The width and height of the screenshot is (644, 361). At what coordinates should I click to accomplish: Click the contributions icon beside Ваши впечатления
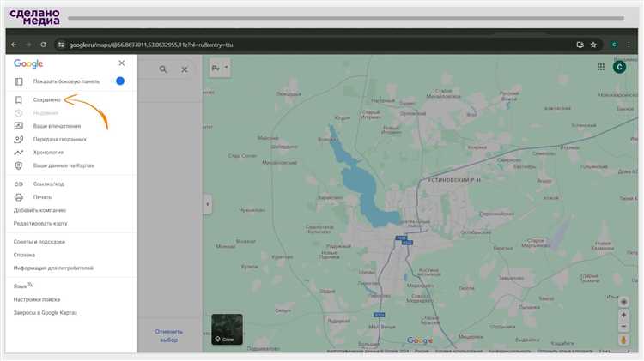click(19, 126)
